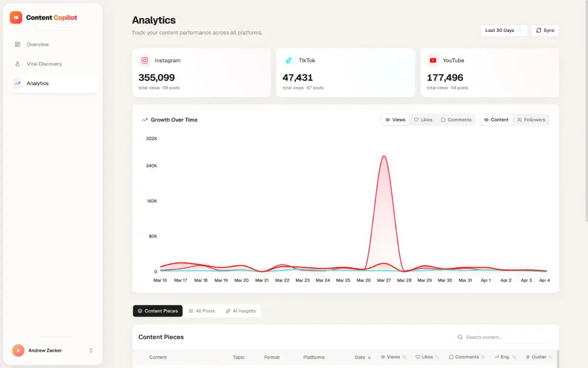Image resolution: width=588 pixels, height=368 pixels.
Task: Open Viral Discovery flame icon
Action: [18, 64]
